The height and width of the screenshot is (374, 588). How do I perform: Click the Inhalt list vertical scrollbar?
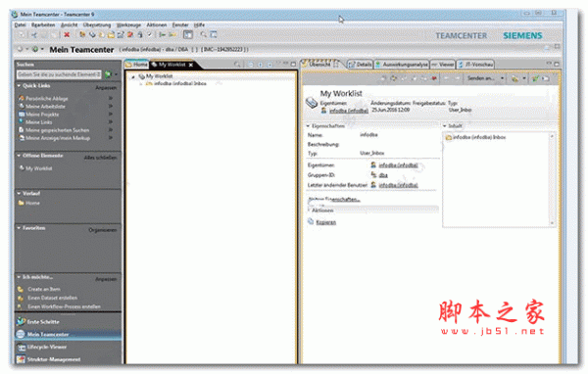point(552,179)
